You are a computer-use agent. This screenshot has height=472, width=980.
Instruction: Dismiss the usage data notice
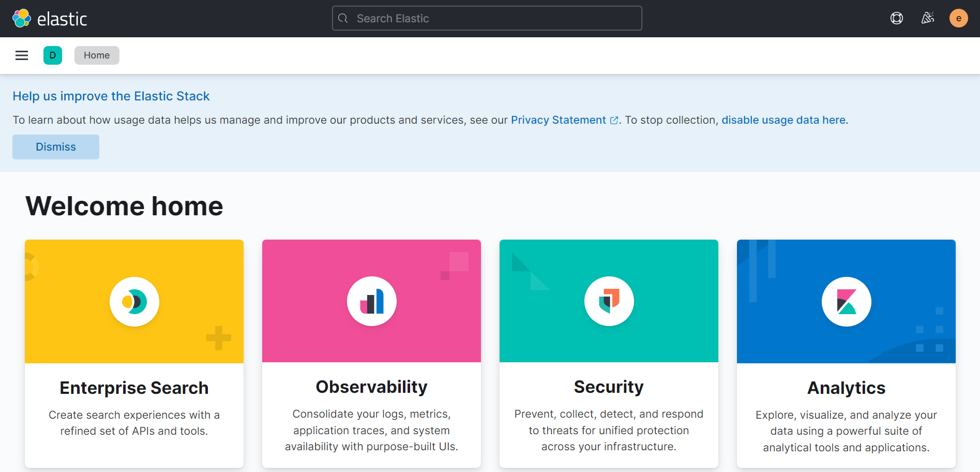(56, 147)
